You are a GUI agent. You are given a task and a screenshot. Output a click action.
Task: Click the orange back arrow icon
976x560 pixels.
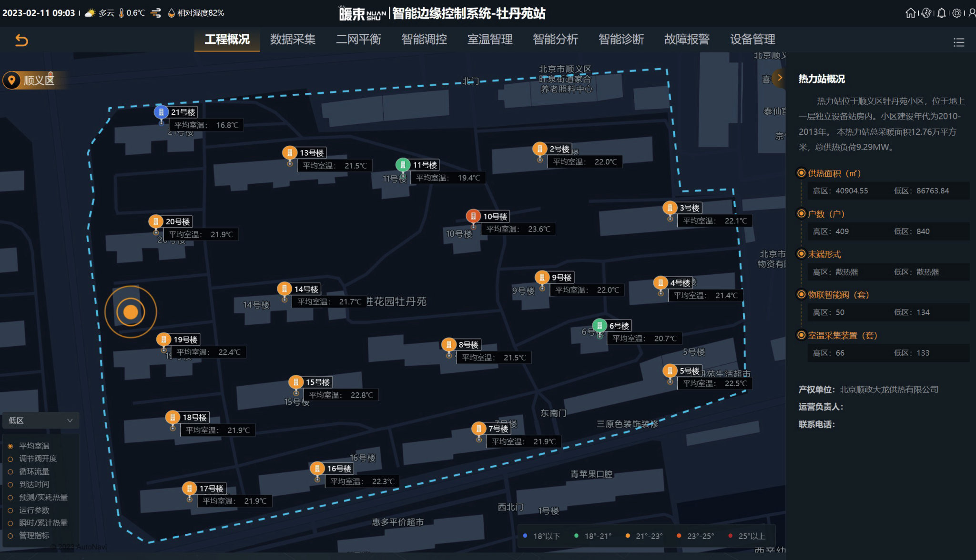tap(21, 40)
